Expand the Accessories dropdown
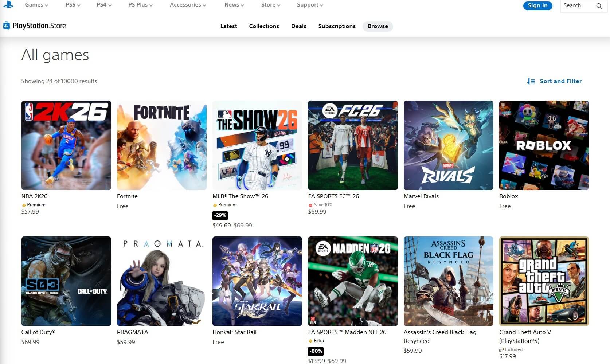 188,5
